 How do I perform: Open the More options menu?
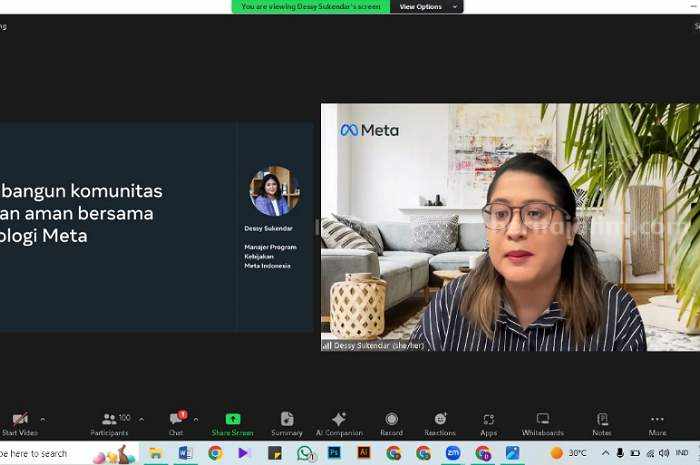click(658, 424)
